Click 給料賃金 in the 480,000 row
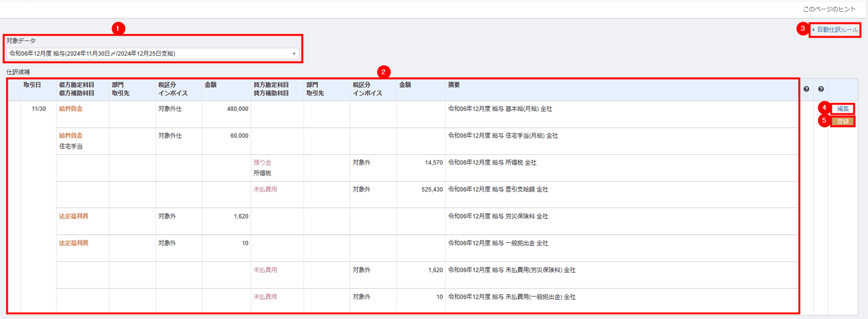The image size is (868, 319). [x=71, y=109]
